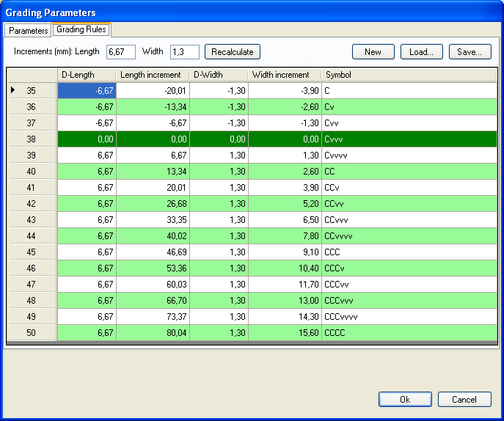Viewport: 504px width, 421px height.
Task: Click Symbol cell Cvvv in row 38
Action: (409, 139)
